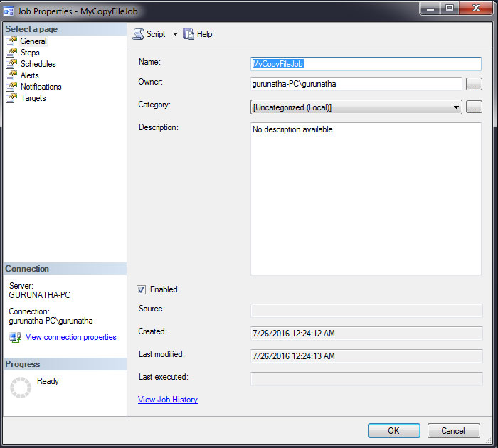The image size is (498, 448).
Task: Click the Steps page icon
Action: point(11,53)
